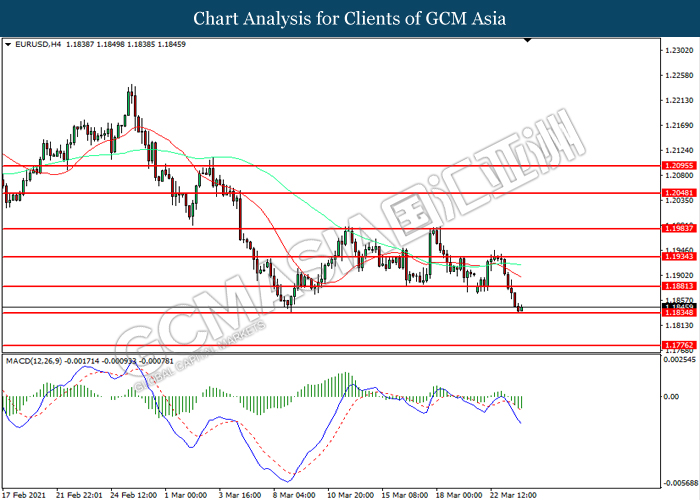Screen dimensions: 700x500
Task: Click the 1.23020 price scale value
Action: (x=679, y=50)
